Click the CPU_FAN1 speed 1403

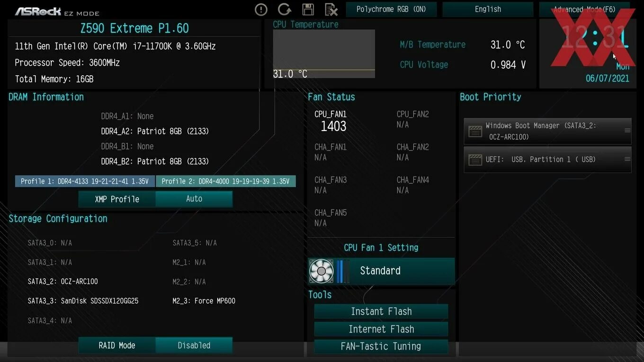tap(333, 126)
